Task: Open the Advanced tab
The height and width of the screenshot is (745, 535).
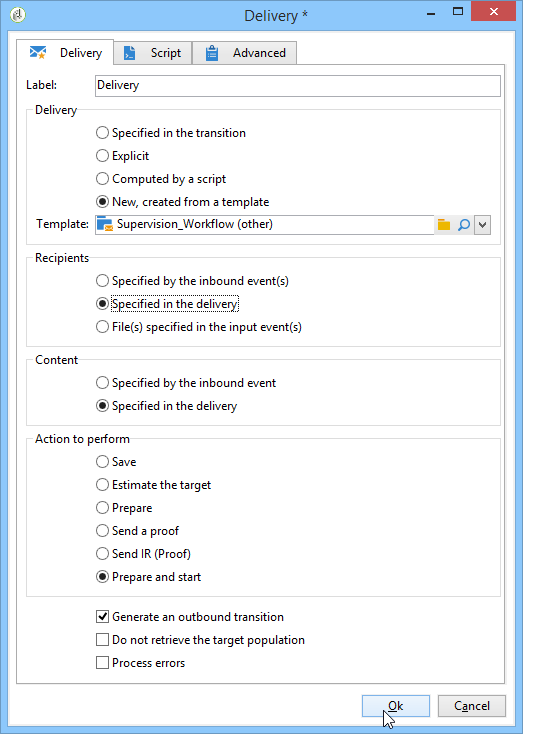Action: coord(245,53)
